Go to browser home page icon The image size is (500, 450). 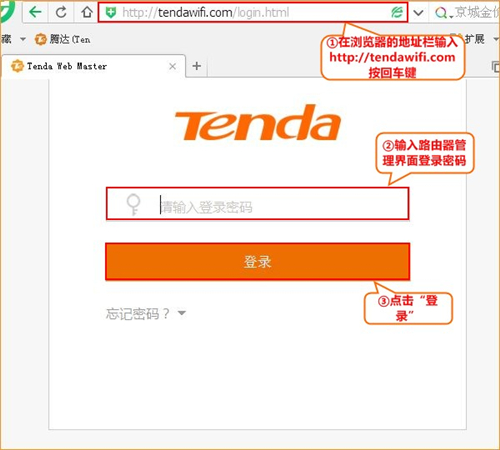pos(87,12)
